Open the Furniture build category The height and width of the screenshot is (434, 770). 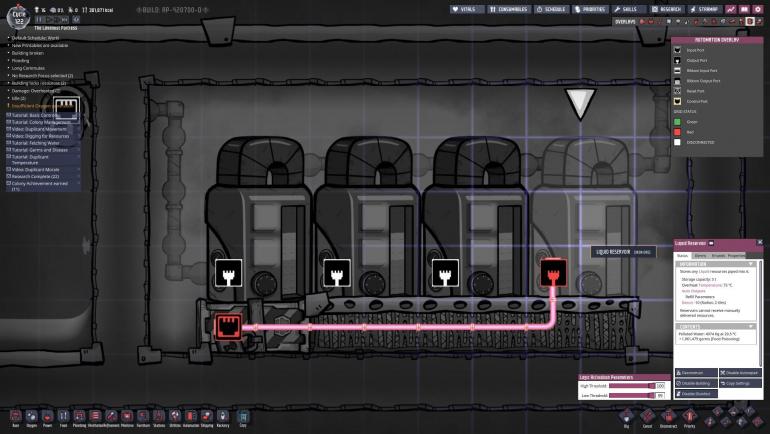(143, 417)
